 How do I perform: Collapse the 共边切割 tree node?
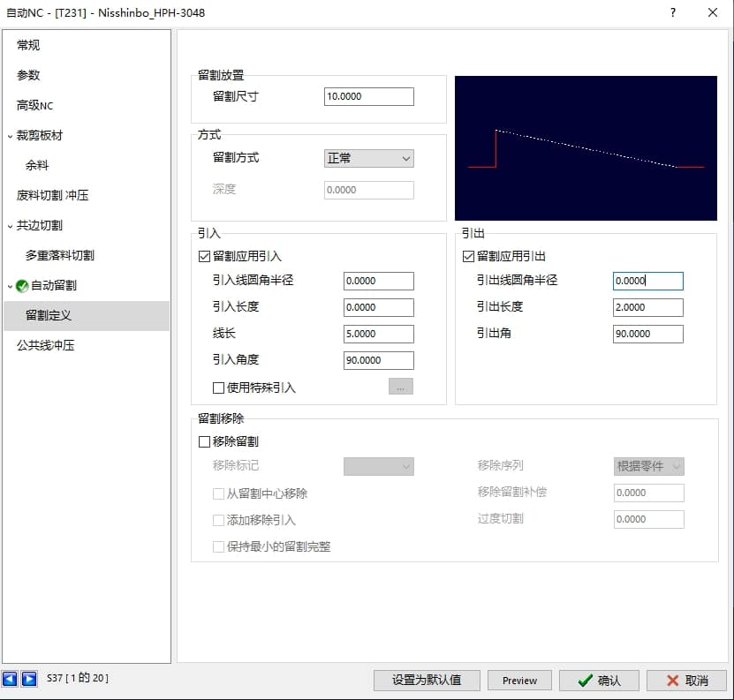coord(10,226)
